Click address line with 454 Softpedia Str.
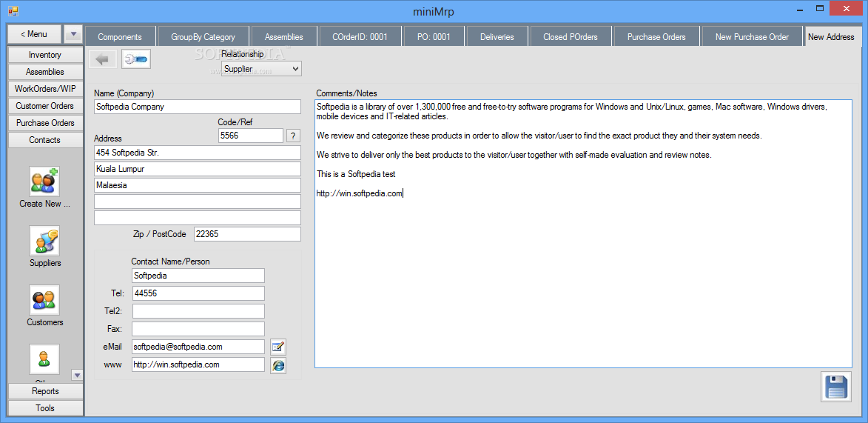The image size is (868, 423). point(198,153)
